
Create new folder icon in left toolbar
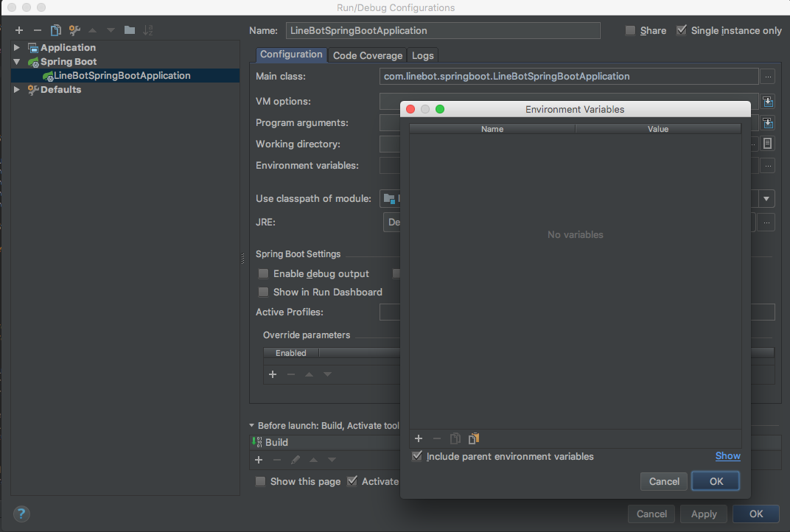point(130,30)
